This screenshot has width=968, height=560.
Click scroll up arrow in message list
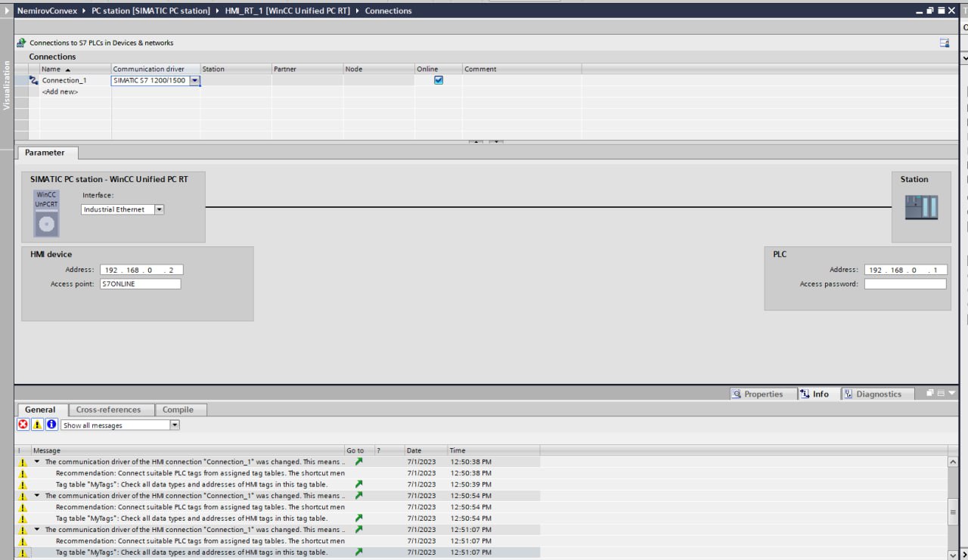953,462
